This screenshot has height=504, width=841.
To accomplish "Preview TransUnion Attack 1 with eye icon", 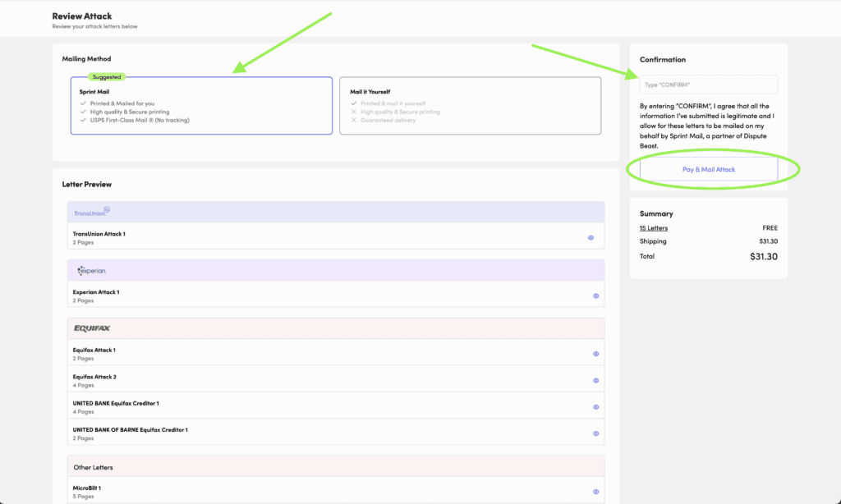I will 591,237.
